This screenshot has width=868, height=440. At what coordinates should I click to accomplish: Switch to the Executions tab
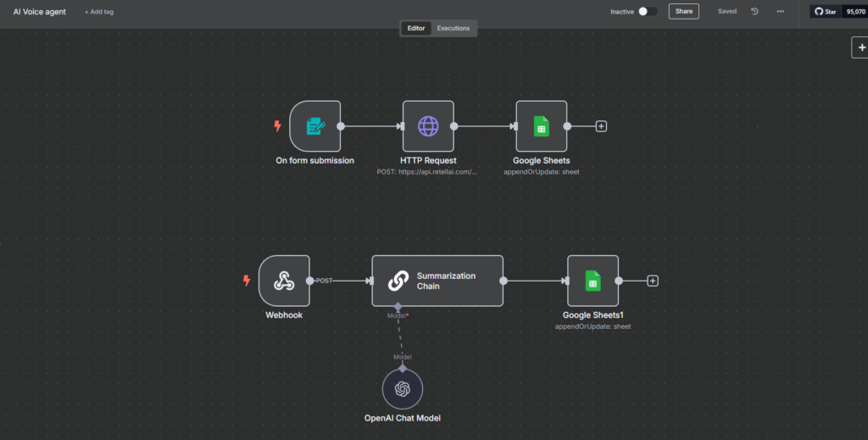click(453, 28)
